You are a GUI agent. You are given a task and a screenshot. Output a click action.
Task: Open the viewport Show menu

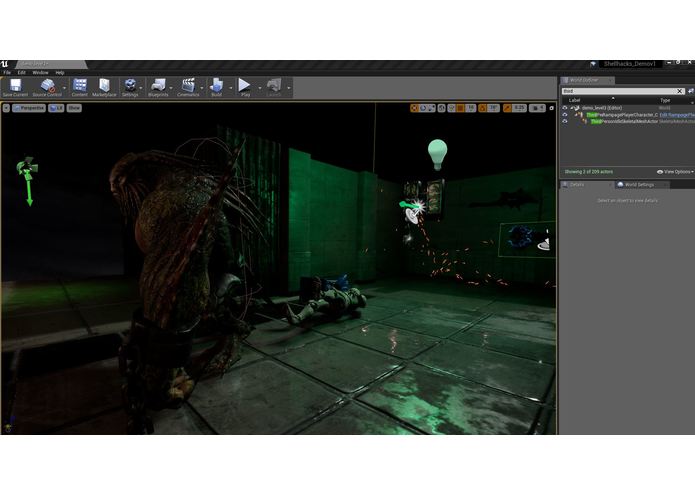(74, 108)
